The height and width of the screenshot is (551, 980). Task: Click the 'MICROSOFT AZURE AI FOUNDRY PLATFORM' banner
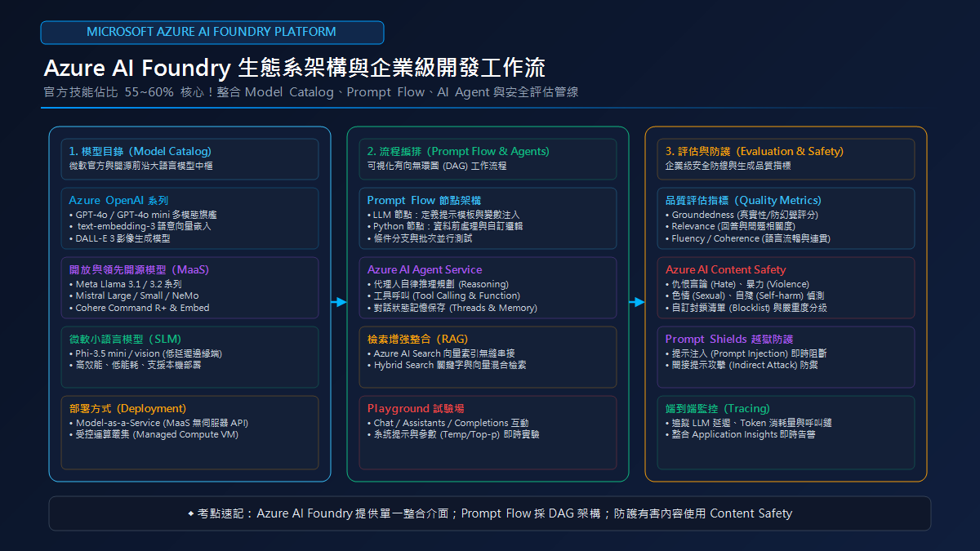212,32
